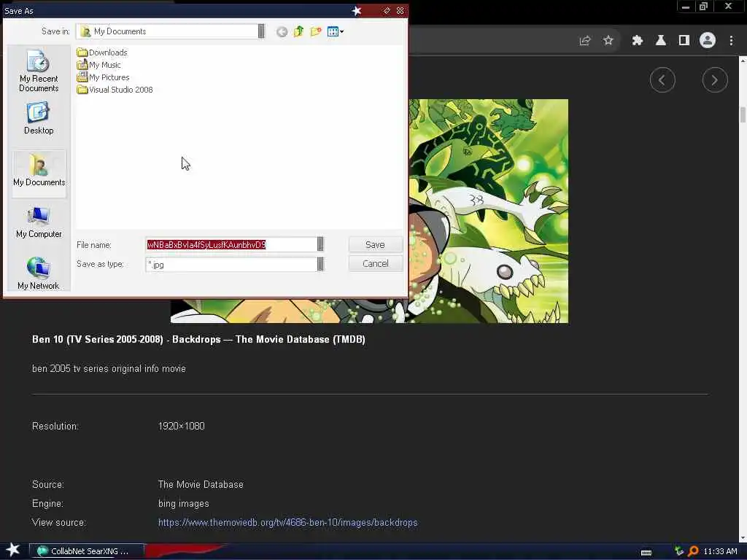Select the My Music folder
This screenshot has height=560, width=747.
click(x=98, y=65)
